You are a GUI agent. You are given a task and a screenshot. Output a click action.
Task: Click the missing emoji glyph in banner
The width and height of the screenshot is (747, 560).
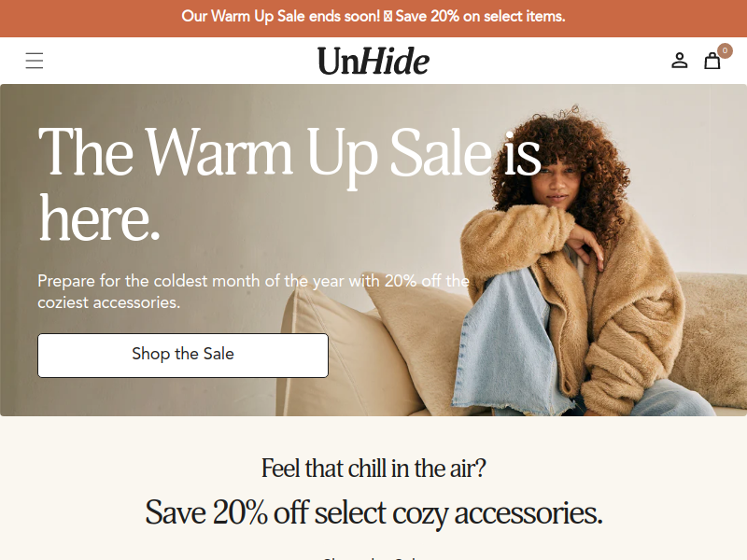coord(388,17)
